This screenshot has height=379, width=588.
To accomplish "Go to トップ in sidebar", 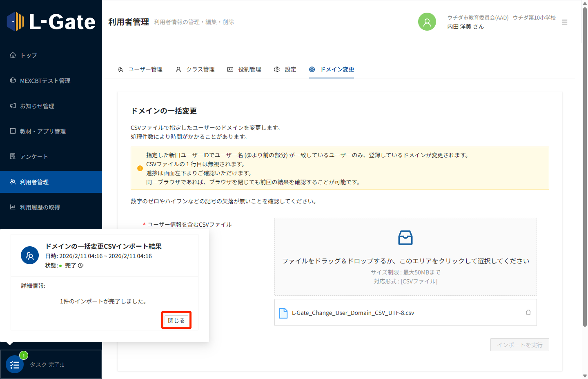I will pyautogui.click(x=29, y=55).
